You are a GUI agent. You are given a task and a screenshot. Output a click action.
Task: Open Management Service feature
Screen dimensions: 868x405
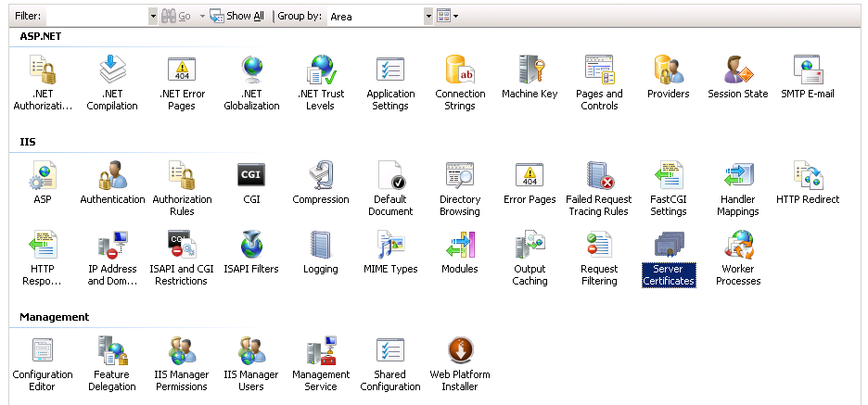321,364
